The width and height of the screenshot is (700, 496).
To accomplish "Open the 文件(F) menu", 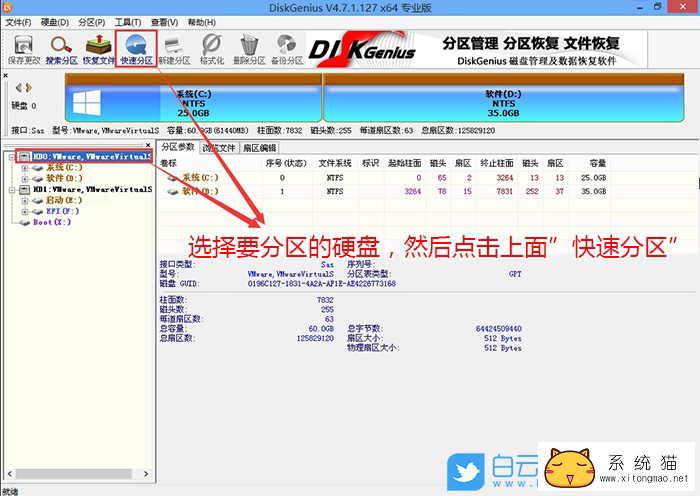I will pyautogui.click(x=18, y=22).
